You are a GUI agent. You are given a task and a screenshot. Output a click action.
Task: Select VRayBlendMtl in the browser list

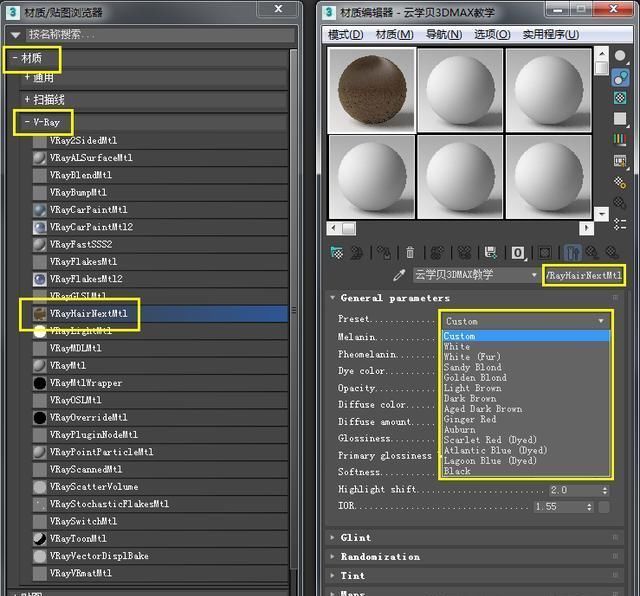tap(160, 175)
